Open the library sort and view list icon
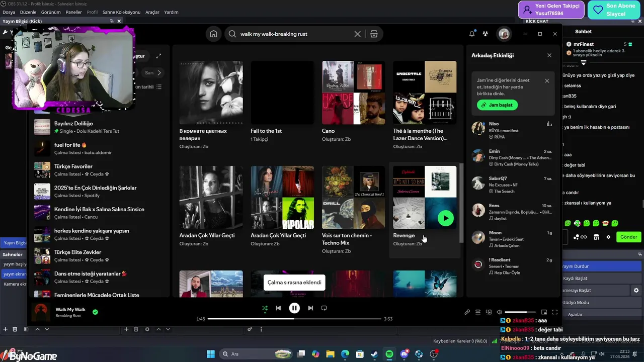 pyautogui.click(x=159, y=87)
